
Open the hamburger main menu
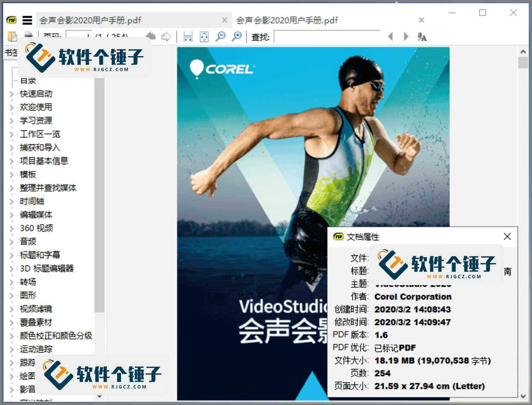[27, 20]
